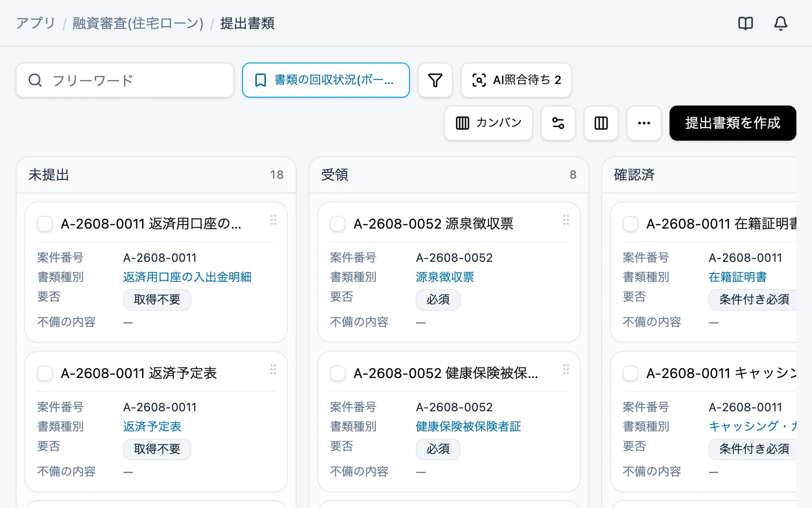Open 在籍証明書 document type link
This screenshot has height=508, width=812.
coord(738,277)
